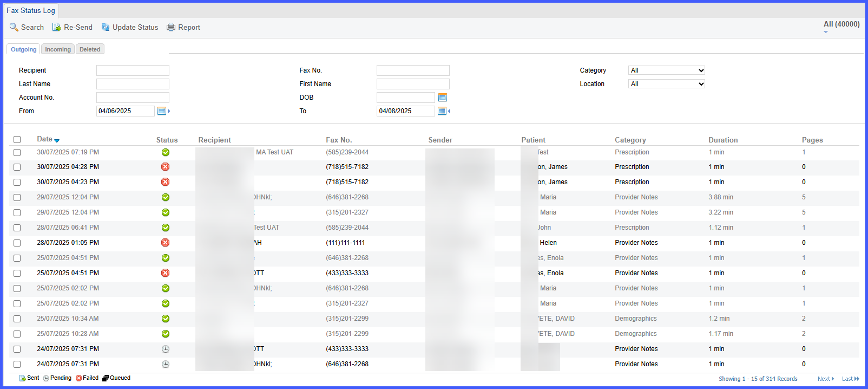Screen dimensions: 868x389
Task: Open the From date calendar picker
Action: click(x=161, y=111)
